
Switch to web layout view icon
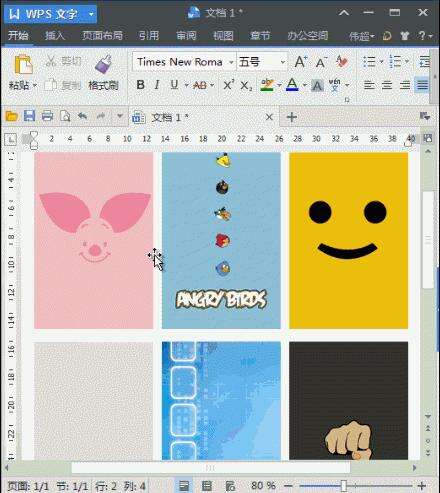pyautogui.click(x=230, y=486)
